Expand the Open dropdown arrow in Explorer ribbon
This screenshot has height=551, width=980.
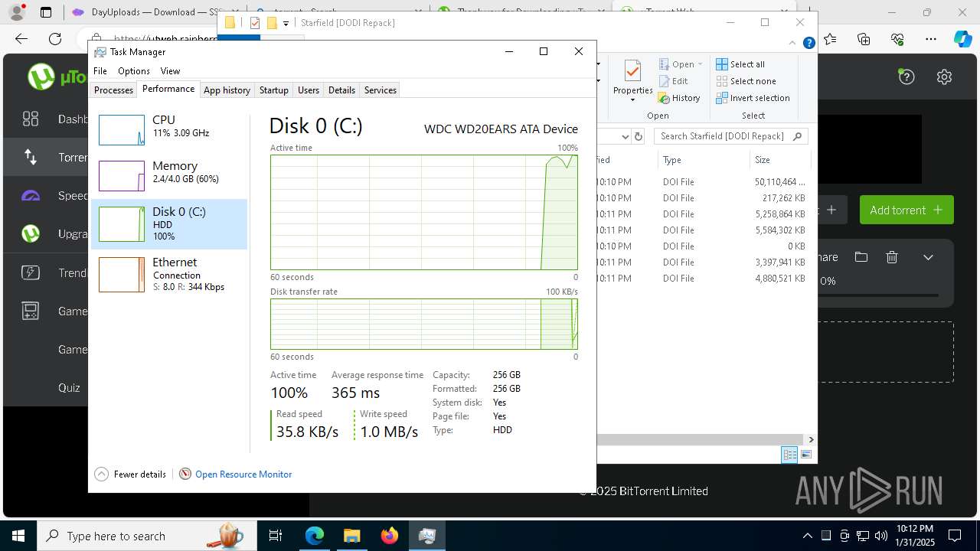coord(701,65)
